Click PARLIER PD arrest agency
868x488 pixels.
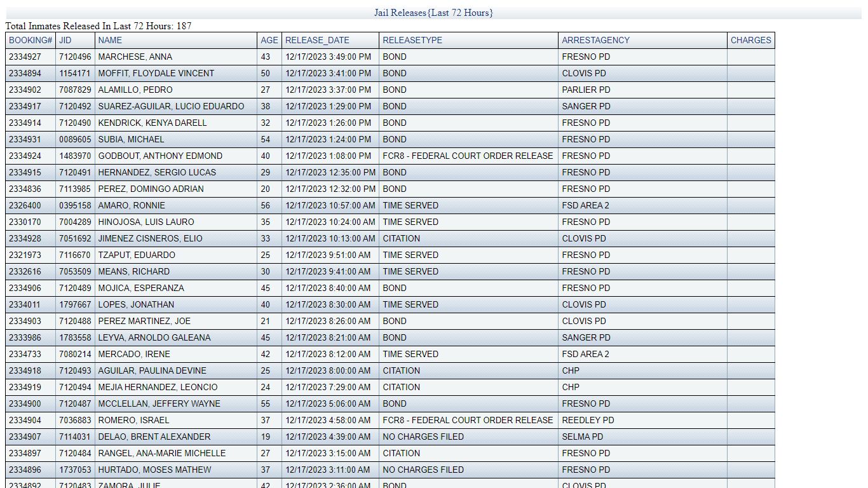click(x=586, y=90)
